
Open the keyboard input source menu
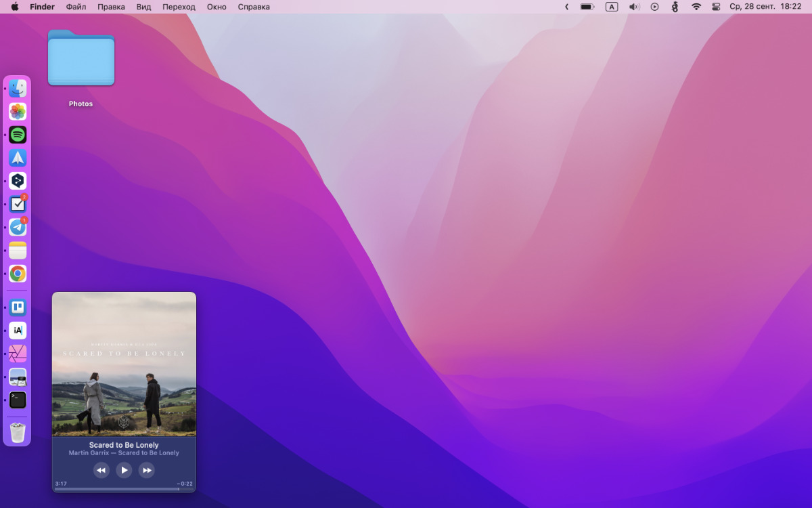pos(612,7)
